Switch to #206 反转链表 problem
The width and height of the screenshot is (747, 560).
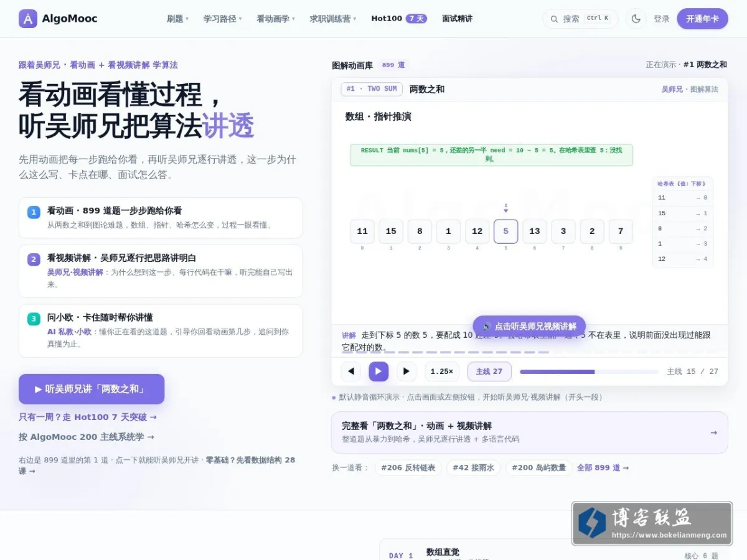(408, 467)
